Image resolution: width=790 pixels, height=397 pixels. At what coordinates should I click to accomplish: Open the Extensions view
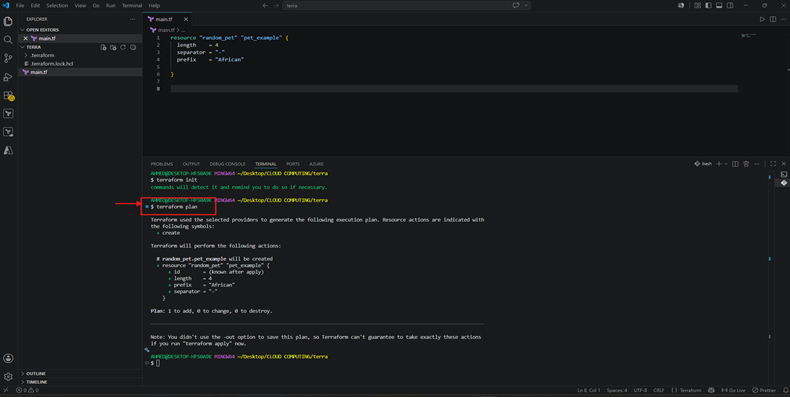(8, 95)
